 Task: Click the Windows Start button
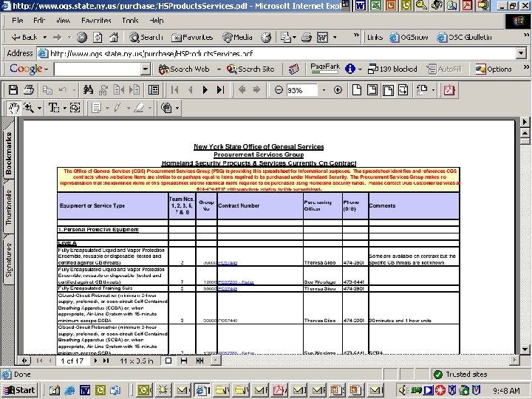pos(19,390)
